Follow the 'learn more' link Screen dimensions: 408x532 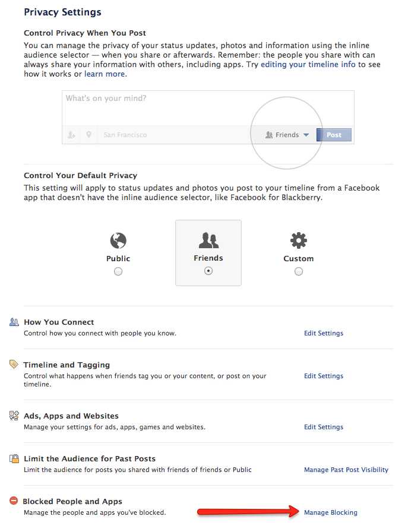coord(105,74)
